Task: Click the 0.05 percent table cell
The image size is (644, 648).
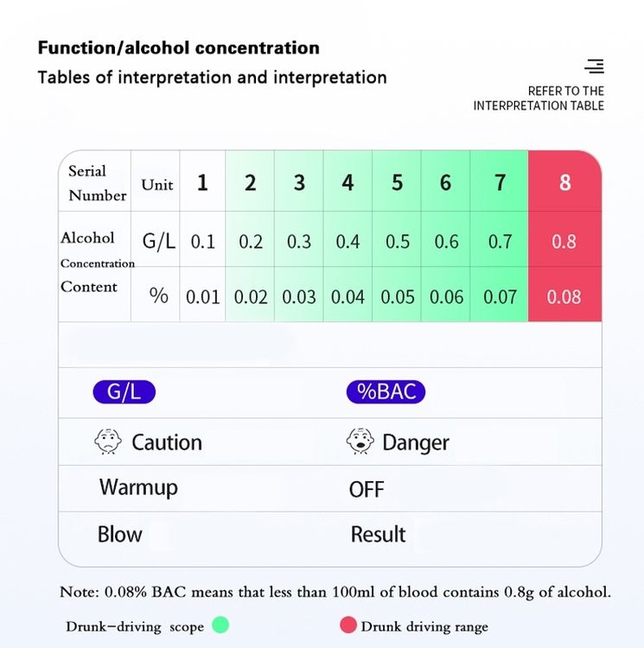Action: [x=397, y=296]
